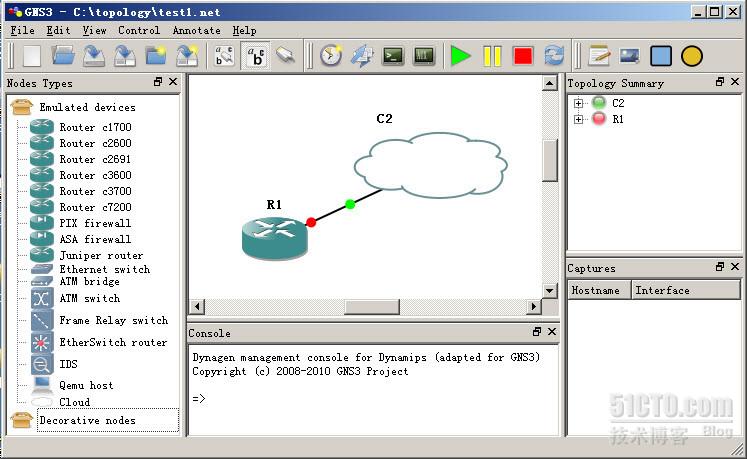Image resolution: width=747 pixels, height=459 pixels.
Task: Close the Console dock panel
Action: pos(552,332)
